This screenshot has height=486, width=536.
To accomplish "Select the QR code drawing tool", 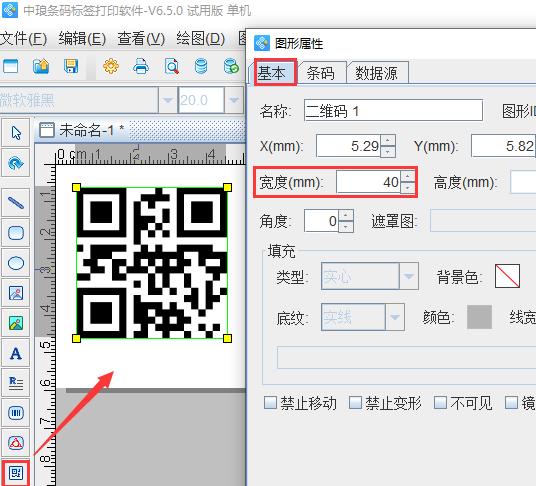I will click(x=16, y=473).
